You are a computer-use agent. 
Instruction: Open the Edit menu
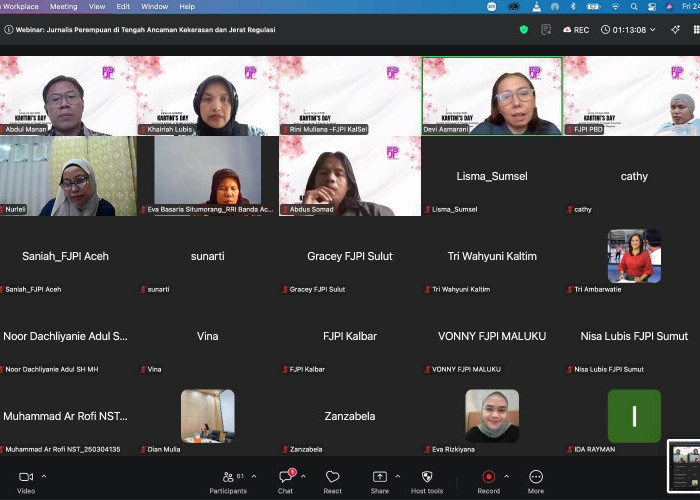[123, 7]
